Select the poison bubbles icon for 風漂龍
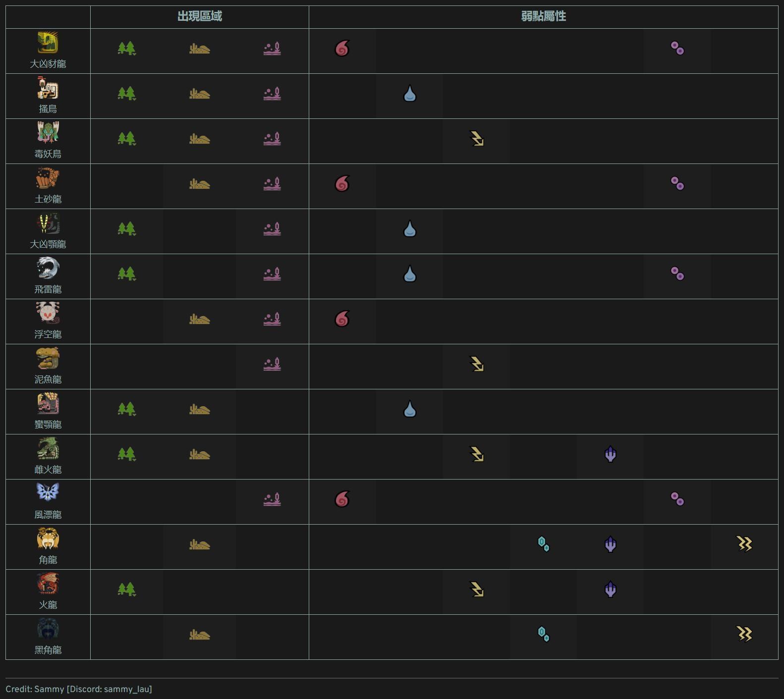 click(677, 499)
